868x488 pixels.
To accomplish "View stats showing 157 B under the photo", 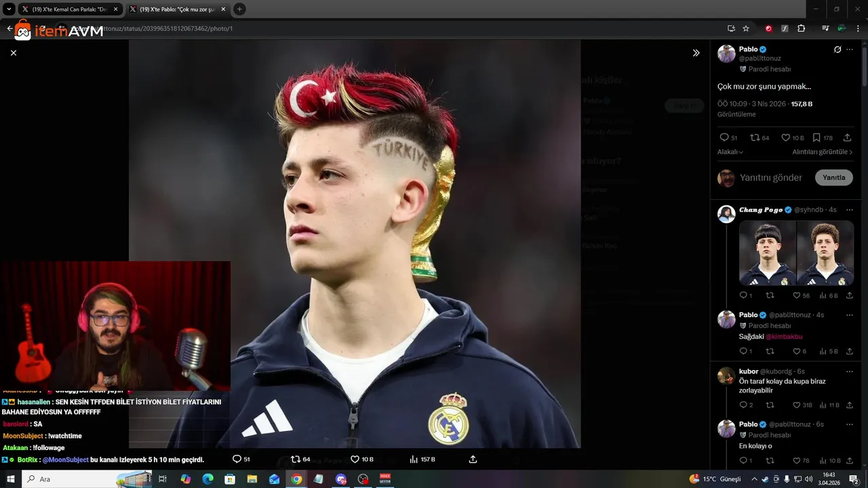I will (x=422, y=459).
